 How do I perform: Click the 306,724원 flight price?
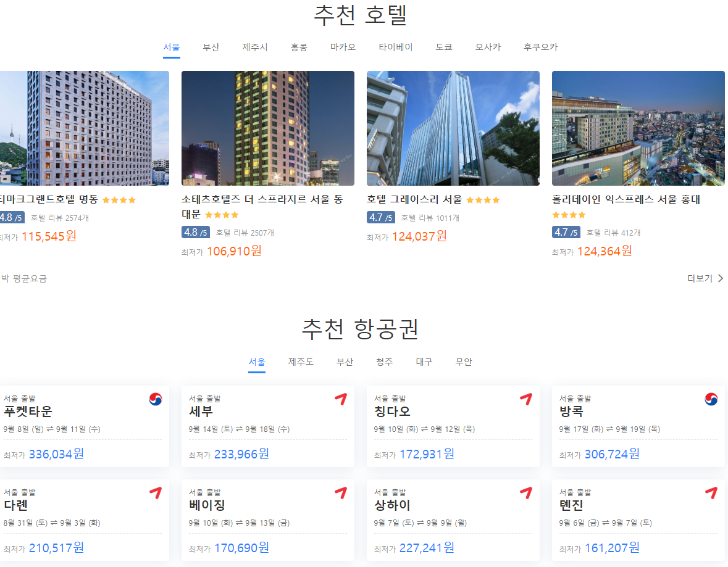612,454
